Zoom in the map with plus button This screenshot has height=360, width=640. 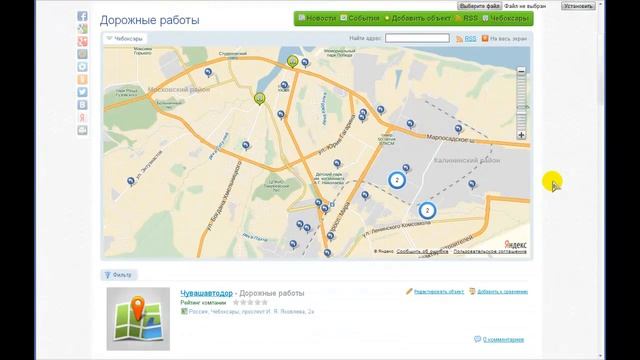521,135
